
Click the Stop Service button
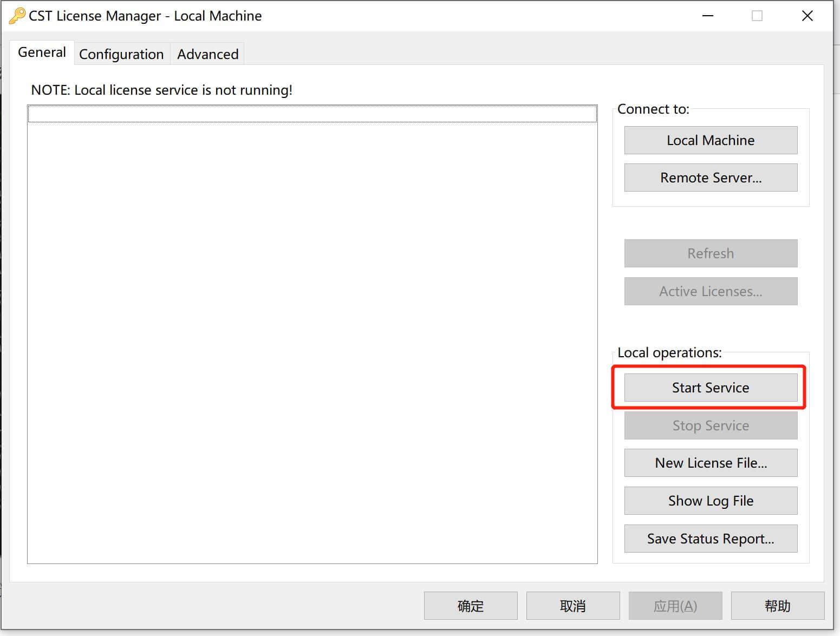click(x=710, y=425)
